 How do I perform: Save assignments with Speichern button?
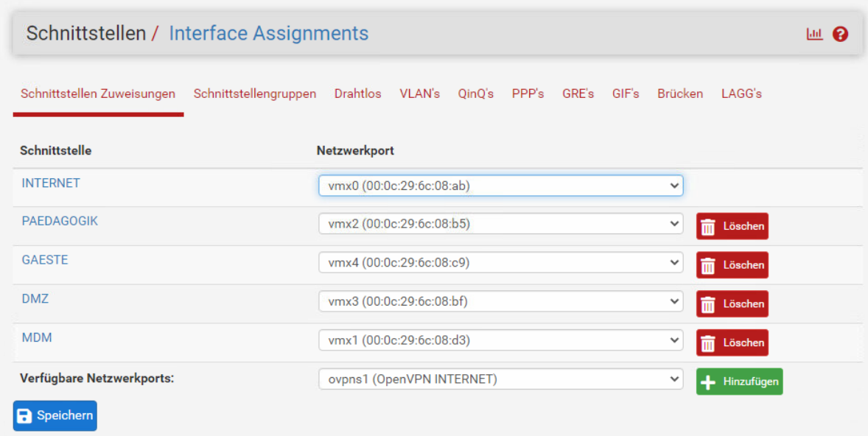click(55, 415)
